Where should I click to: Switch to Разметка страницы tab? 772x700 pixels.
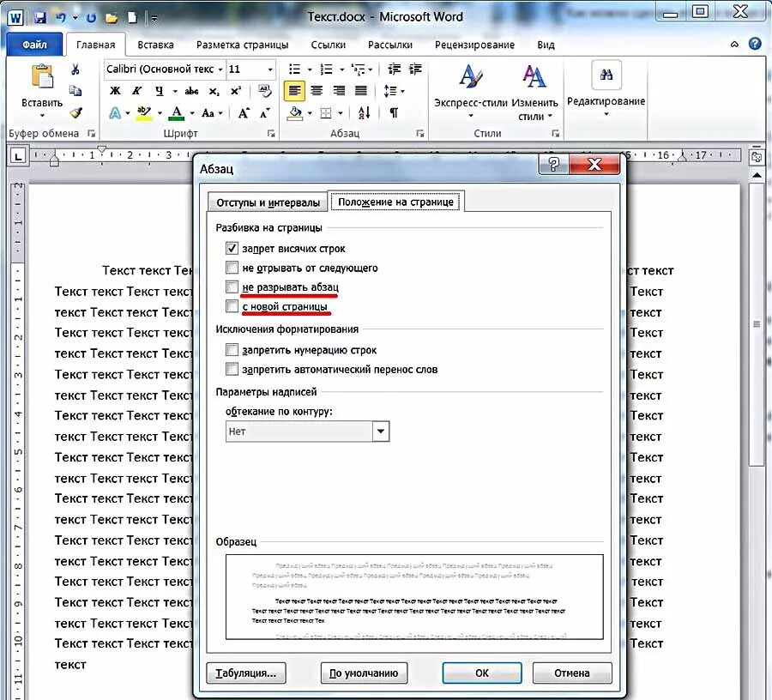coord(242,45)
